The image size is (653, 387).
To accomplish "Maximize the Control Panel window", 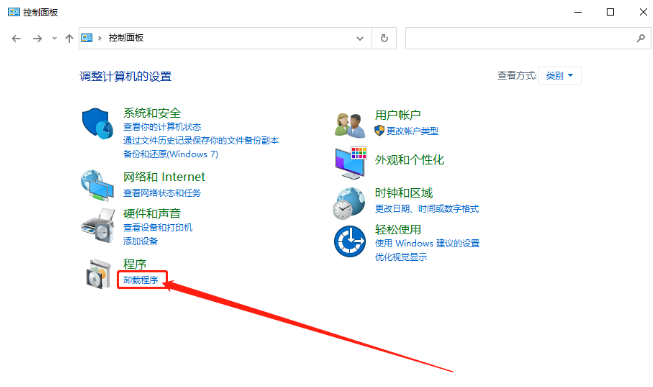I will click(610, 12).
